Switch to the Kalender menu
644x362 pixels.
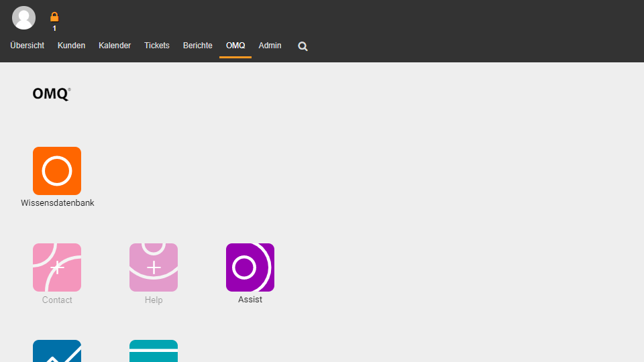point(115,46)
